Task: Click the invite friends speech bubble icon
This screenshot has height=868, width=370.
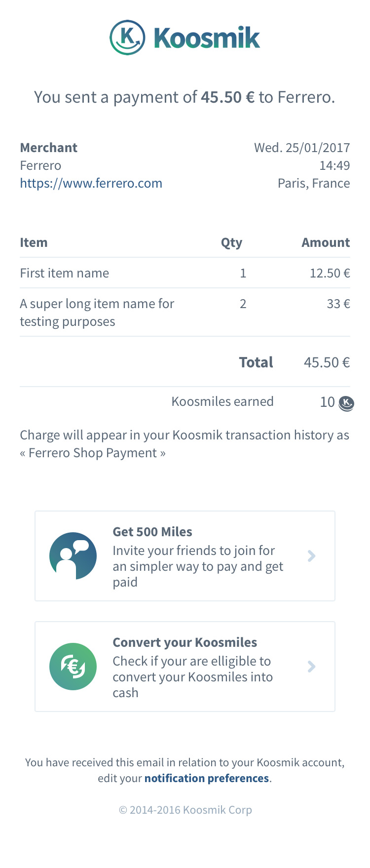Action: click(x=73, y=555)
